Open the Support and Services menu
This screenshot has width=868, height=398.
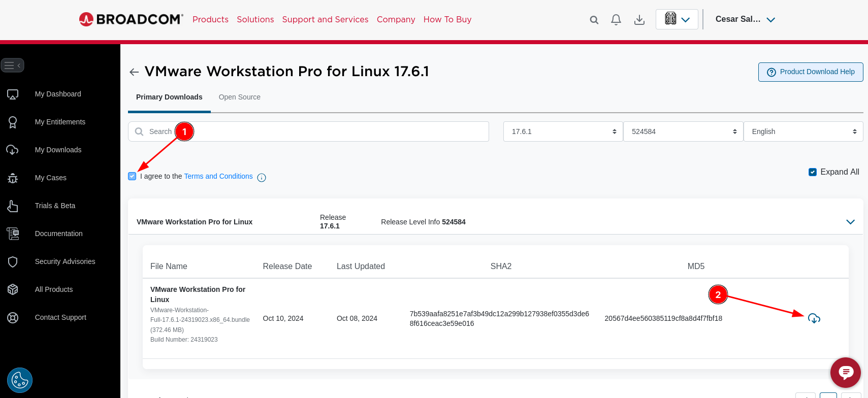pyautogui.click(x=326, y=19)
